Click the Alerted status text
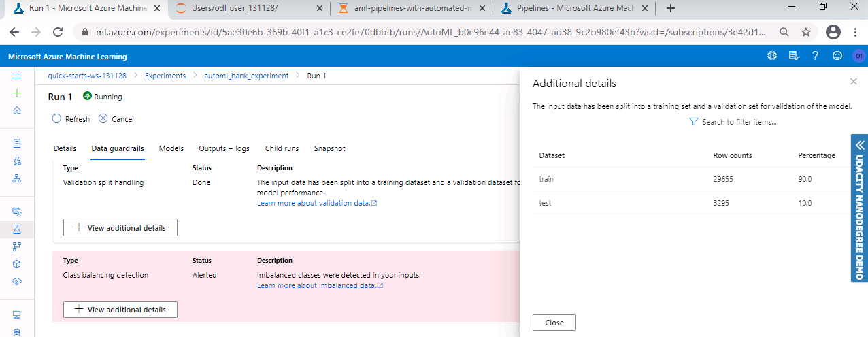 coord(204,275)
